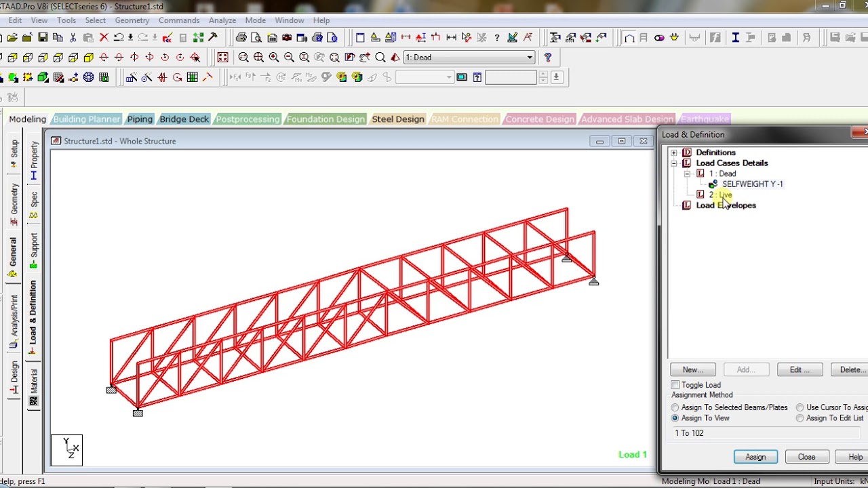Switch to the Postprocessing tab
The height and width of the screenshot is (488, 868).
point(248,119)
